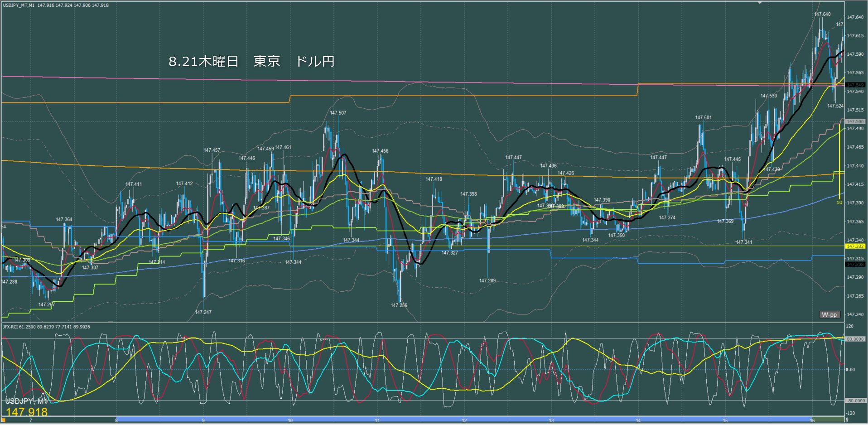The height and width of the screenshot is (425, 868).
Task: Click the USDJPY_MT,M1 symbol header text
Action: coord(19,5)
